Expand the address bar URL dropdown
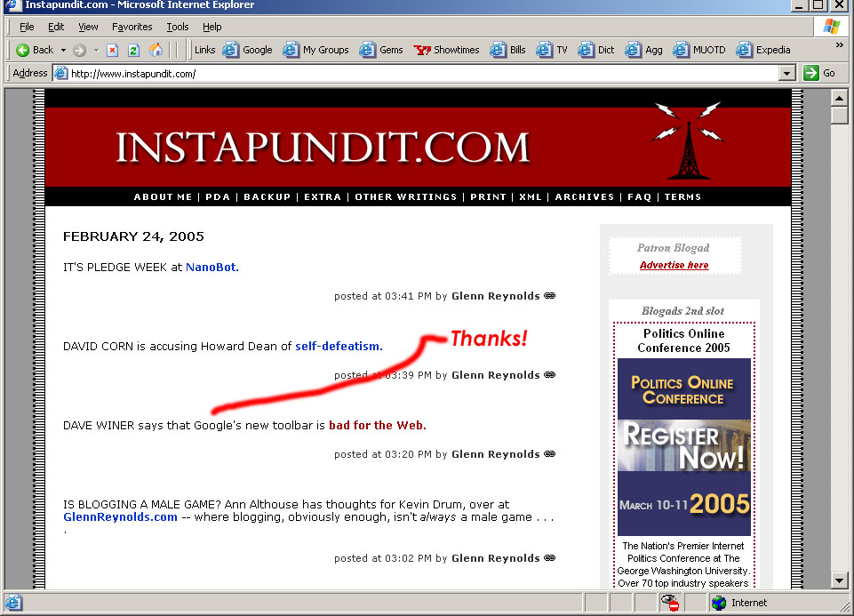This screenshot has width=854, height=616. 786,74
